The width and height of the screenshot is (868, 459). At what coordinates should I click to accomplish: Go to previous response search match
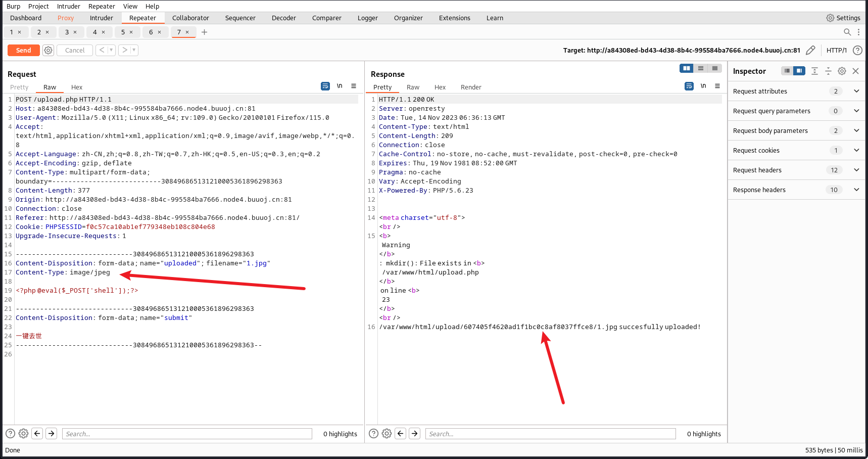[x=400, y=433]
